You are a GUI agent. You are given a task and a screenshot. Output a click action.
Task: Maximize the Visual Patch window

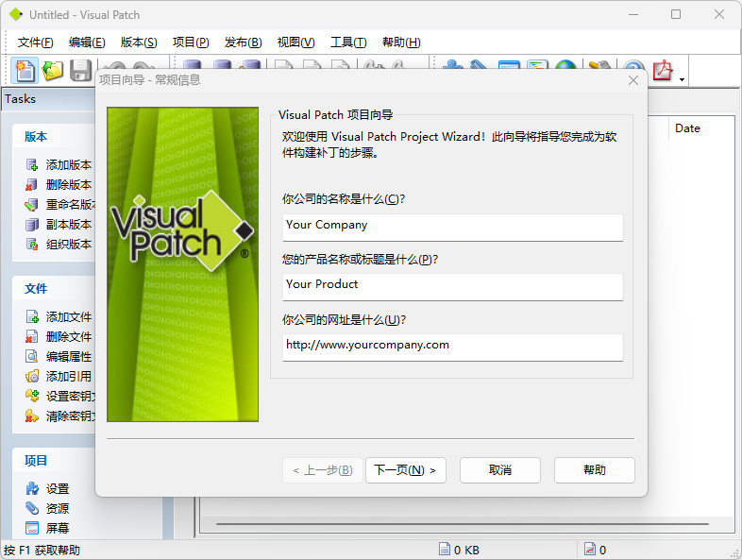(676, 14)
